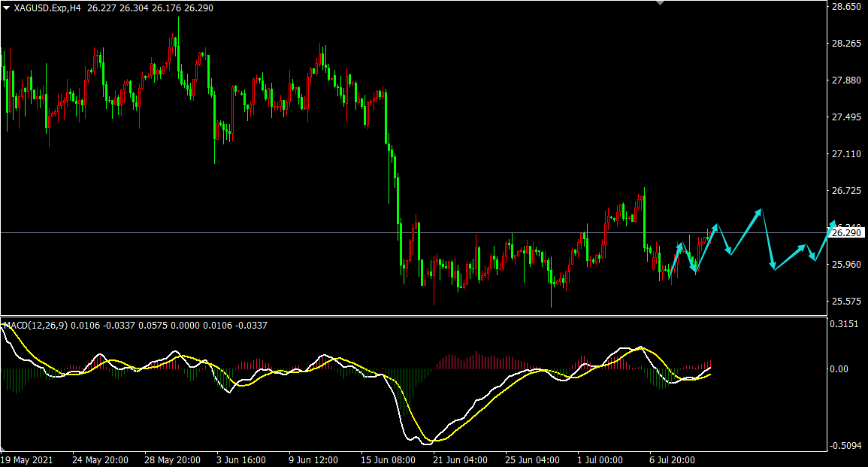
Task: Select the XAGUSD.Exp,H4 chart title text
Action: tap(47, 8)
